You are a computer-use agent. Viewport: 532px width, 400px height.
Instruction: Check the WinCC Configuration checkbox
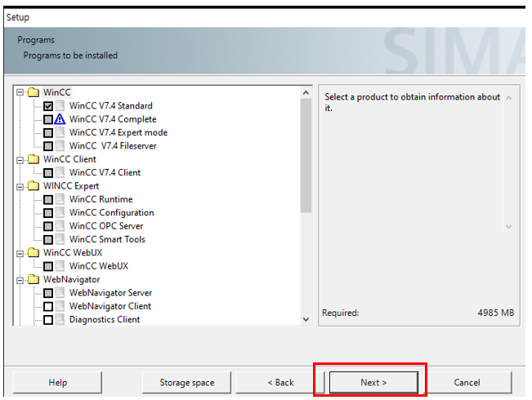(48, 213)
